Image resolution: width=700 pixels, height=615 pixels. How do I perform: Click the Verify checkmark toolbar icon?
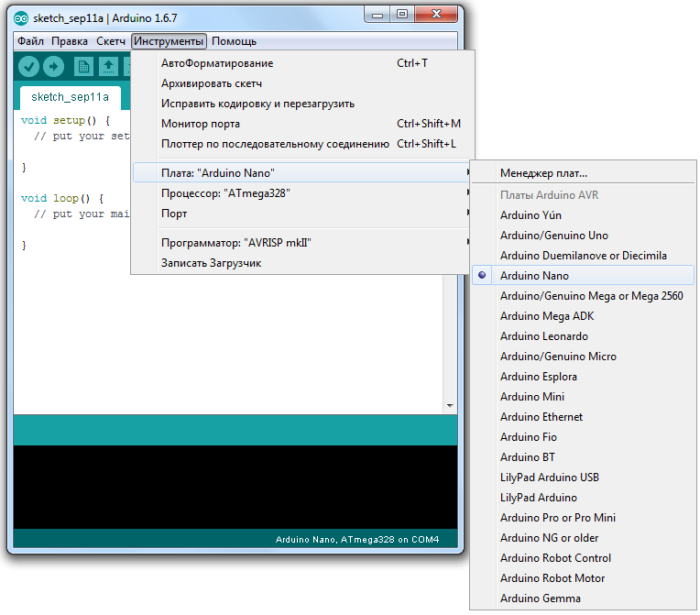[28, 66]
